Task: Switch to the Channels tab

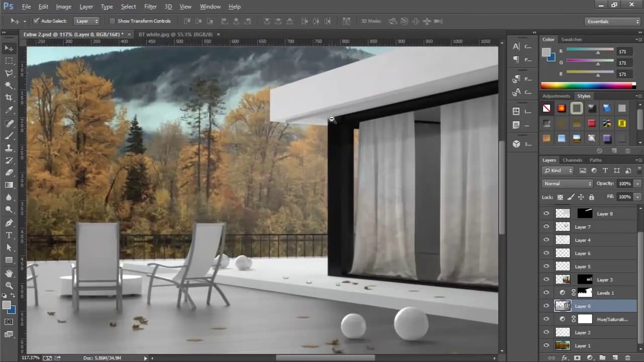Action: point(572,160)
